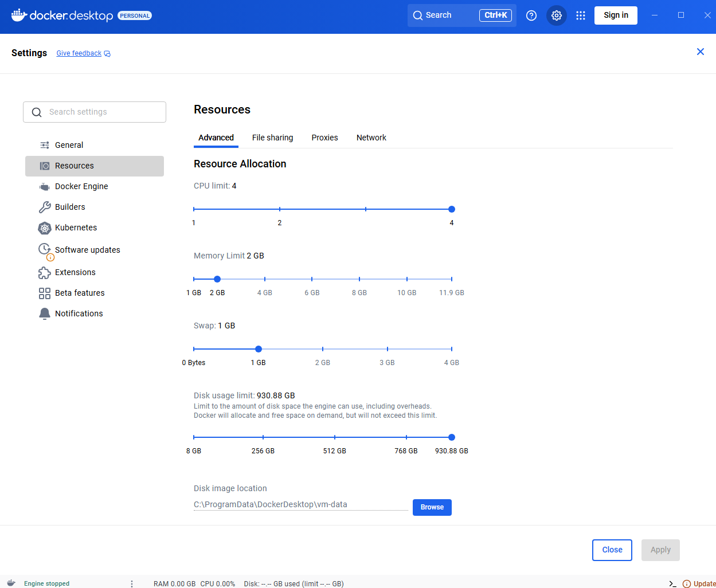Open the terminal icon in status bar
Screen dimensions: 716x588
click(672, 583)
